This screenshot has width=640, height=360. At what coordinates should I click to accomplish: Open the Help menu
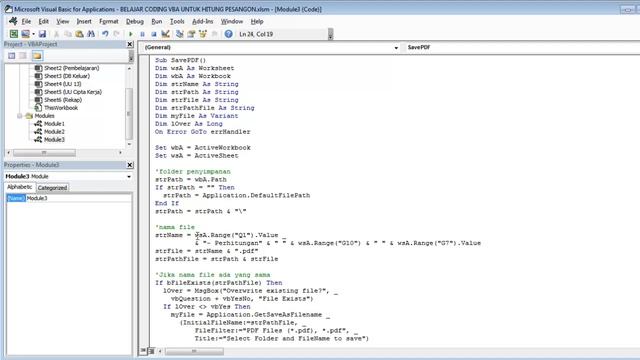pyautogui.click(x=257, y=21)
